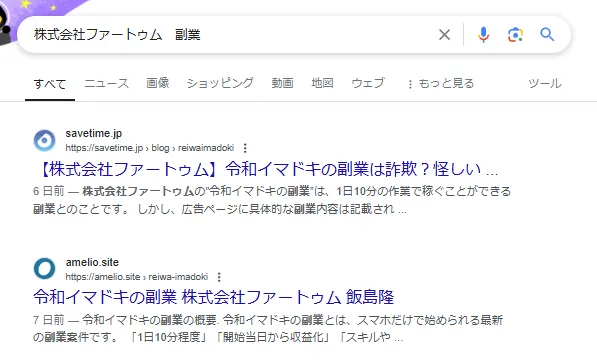The height and width of the screenshot is (360, 597).
Task: Click the https://amelio.site reiwa-imadoki URL
Action: pyautogui.click(x=137, y=277)
